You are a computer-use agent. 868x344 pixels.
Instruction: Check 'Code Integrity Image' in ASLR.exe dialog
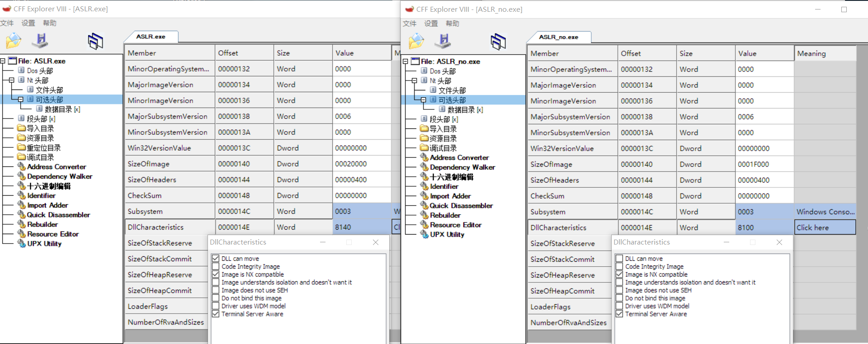click(x=216, y=267)
